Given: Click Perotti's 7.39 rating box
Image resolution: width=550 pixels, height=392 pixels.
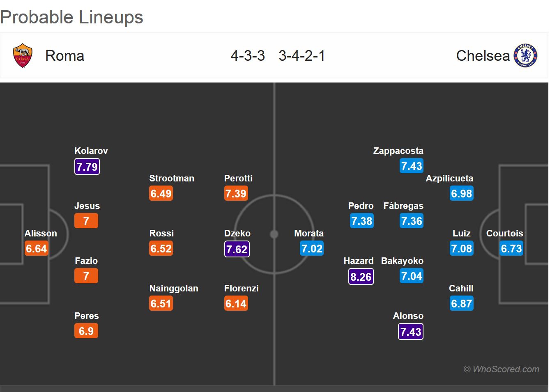Looking at the screenshot, I should coord(236,194).
